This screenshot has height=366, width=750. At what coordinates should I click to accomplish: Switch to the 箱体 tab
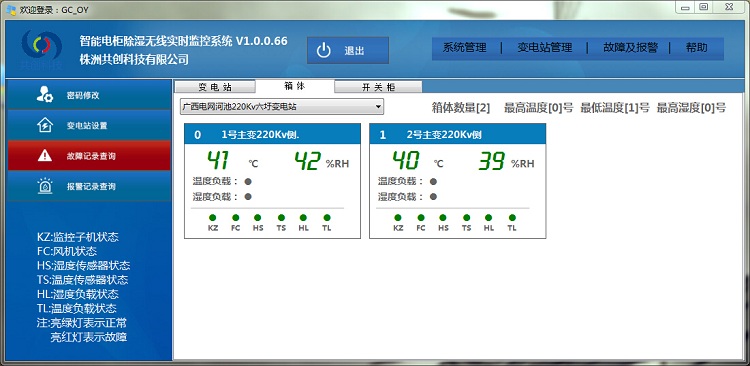[x=295, y=86]
